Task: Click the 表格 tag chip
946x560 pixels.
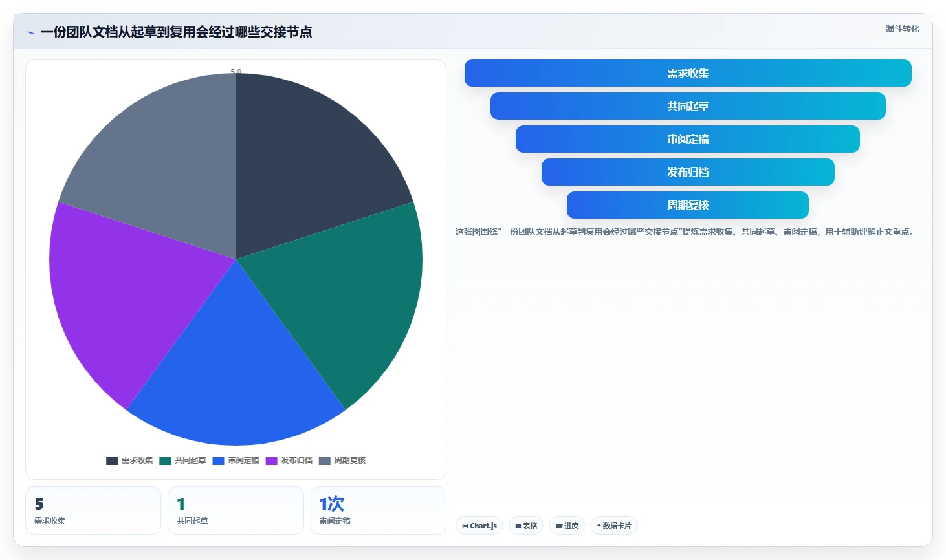Action: (x=526, y=526)
